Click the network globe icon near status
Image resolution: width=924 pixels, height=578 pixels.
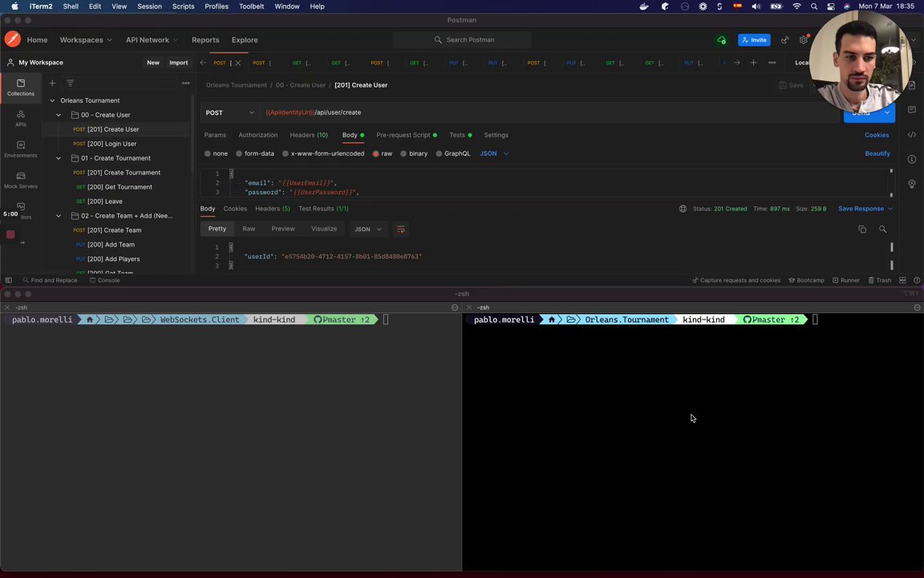(683, 208)
